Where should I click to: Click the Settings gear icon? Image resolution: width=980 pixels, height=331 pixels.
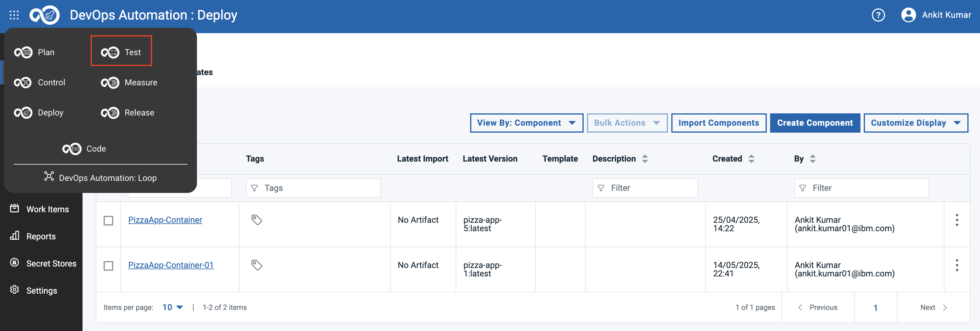tap(14, 289)
